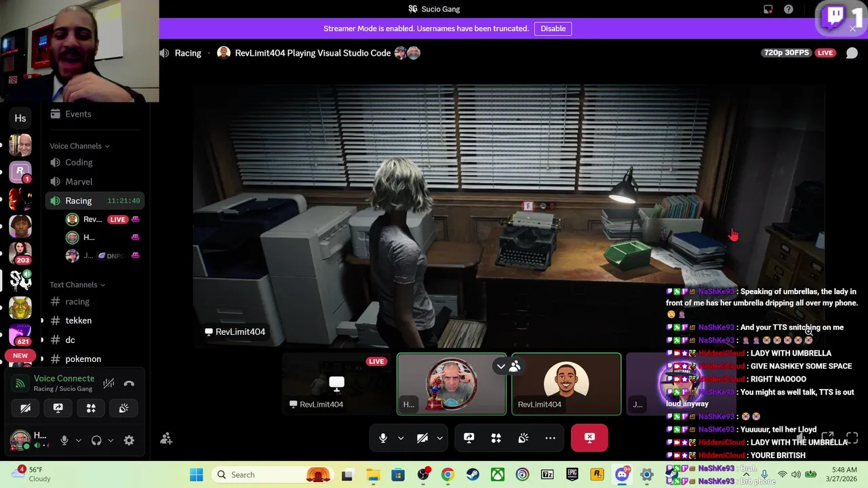The height and width of the screenshot is (488, 868).
Task: Open more options ellipsis in call bar
Action: tap(550, 438)
